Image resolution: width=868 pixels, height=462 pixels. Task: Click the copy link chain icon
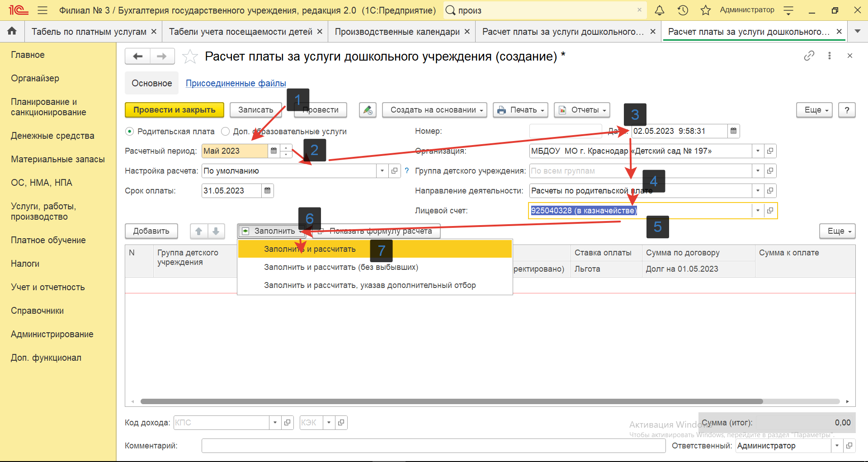coord(809,56)
